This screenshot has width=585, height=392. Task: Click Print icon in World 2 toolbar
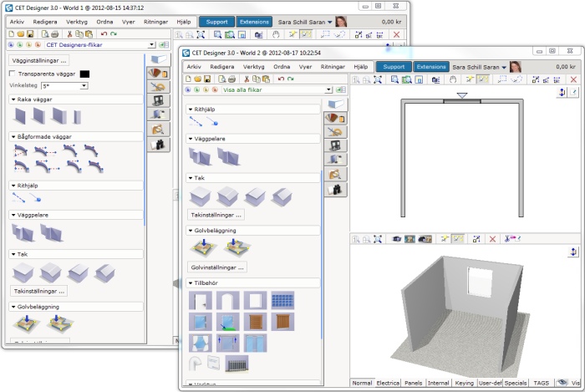pyautogui.click(x=231, y=79)
